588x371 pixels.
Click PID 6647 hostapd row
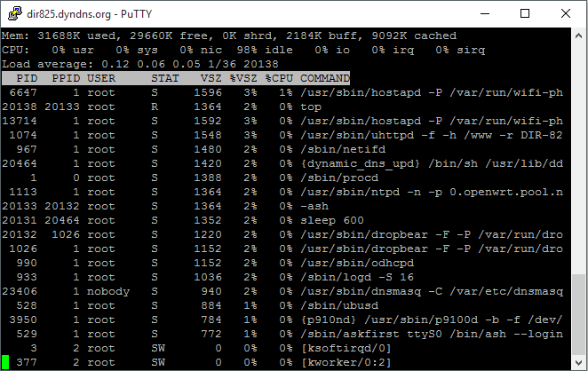(282, 92)
